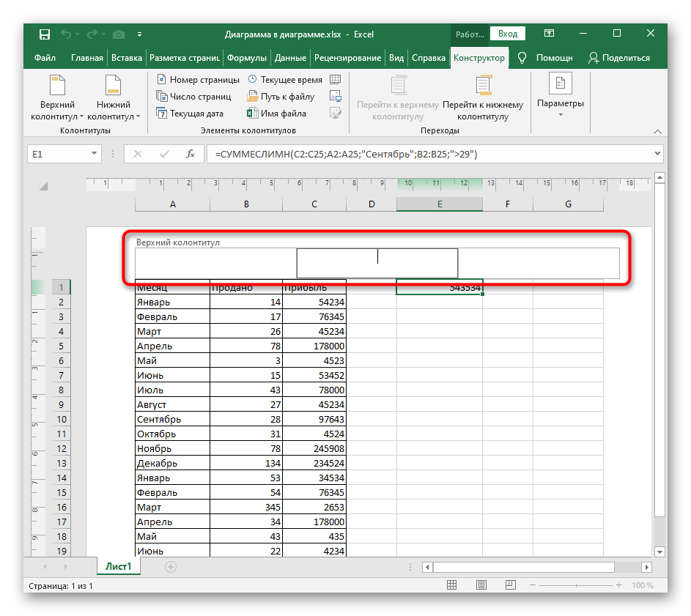Image resolution: width=691 pixels, height=616 pixels.
Task: Insert the file name (Имя файла)
Action: click(276, 114)
